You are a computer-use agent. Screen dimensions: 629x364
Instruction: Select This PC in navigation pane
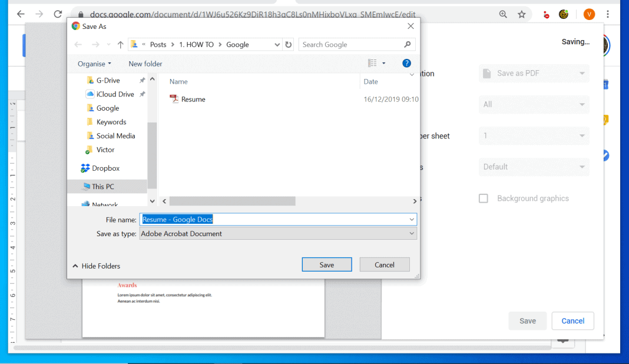pyautogui.click(x=107, y=187)
